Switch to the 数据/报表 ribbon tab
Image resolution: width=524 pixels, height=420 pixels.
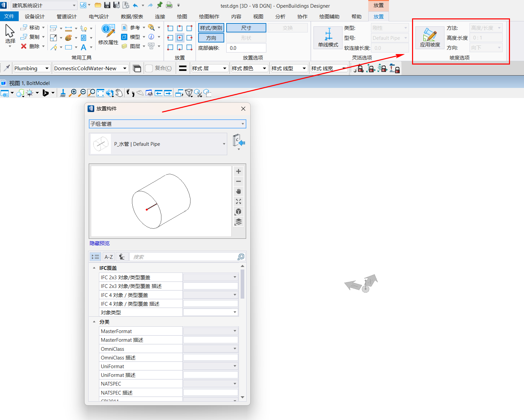tap(132, 16)
